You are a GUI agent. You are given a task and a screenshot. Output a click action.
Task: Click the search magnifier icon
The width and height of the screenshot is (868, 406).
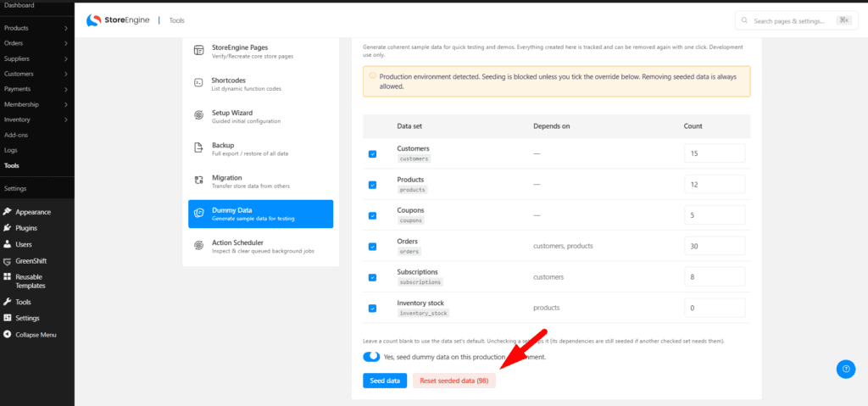pyautogui.click(x=744, y=20)
